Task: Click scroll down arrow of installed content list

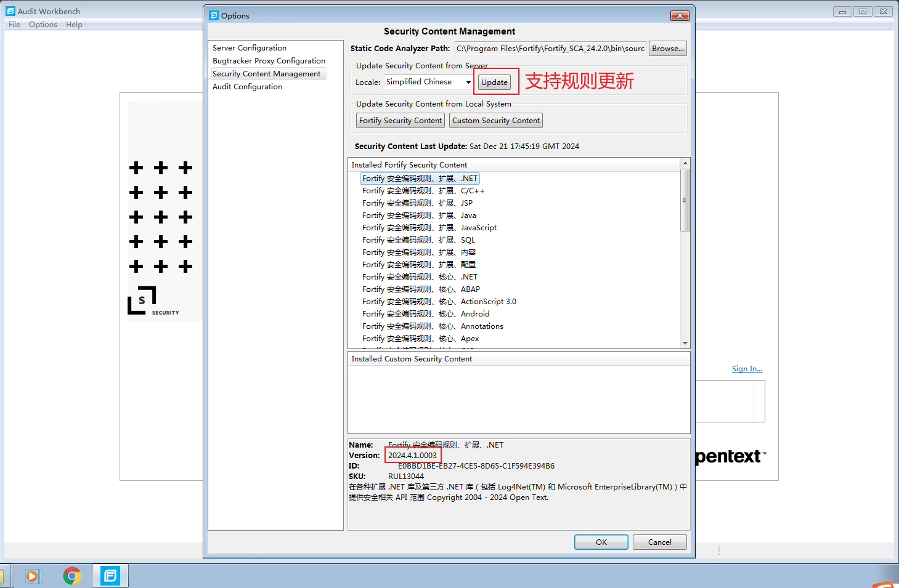Action: (x=685, y=344)
